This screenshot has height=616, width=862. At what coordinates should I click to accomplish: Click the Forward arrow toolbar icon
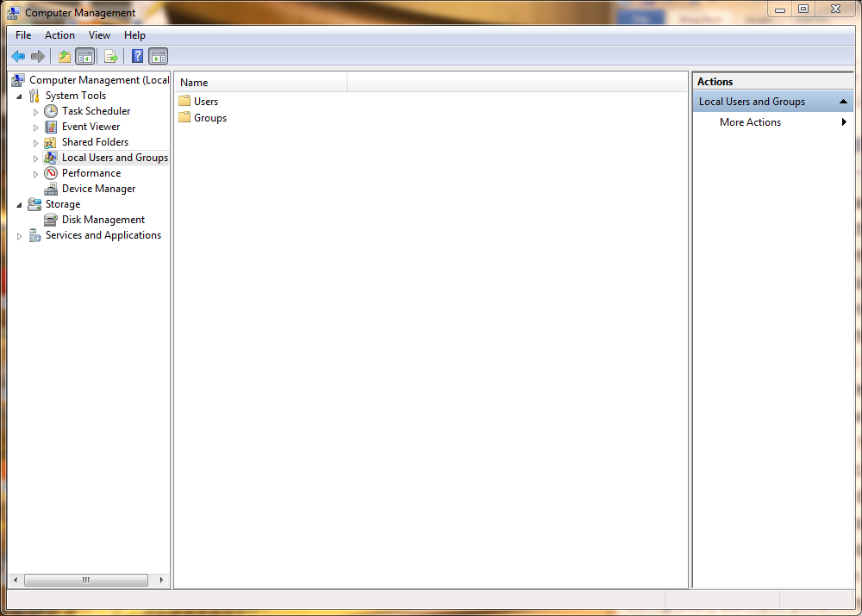[x=37, y=56]
